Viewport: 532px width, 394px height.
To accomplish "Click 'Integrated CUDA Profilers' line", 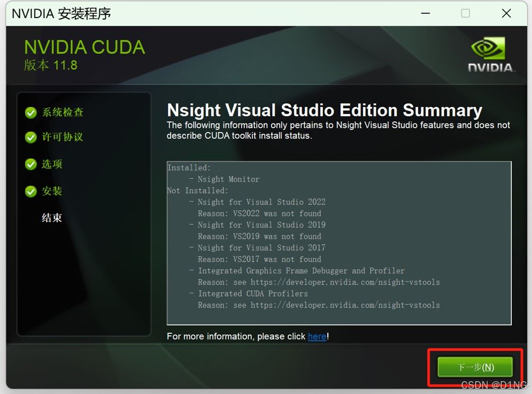I will [x=253, y=293].
